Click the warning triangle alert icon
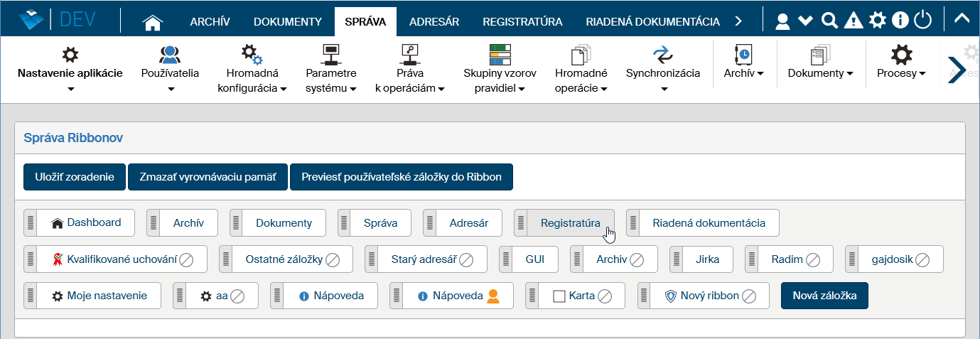The height and width of the screenshot is (339, 980). point(854,21)
